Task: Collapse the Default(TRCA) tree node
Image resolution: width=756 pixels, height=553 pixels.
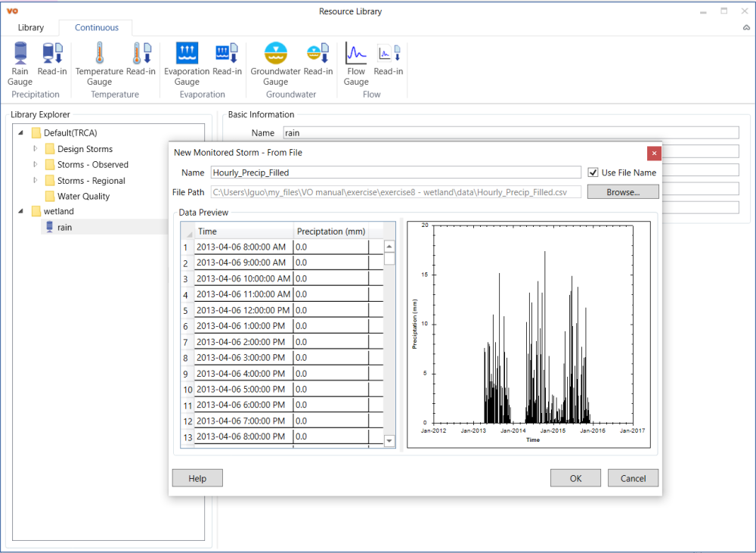Action: coord(20,133)
